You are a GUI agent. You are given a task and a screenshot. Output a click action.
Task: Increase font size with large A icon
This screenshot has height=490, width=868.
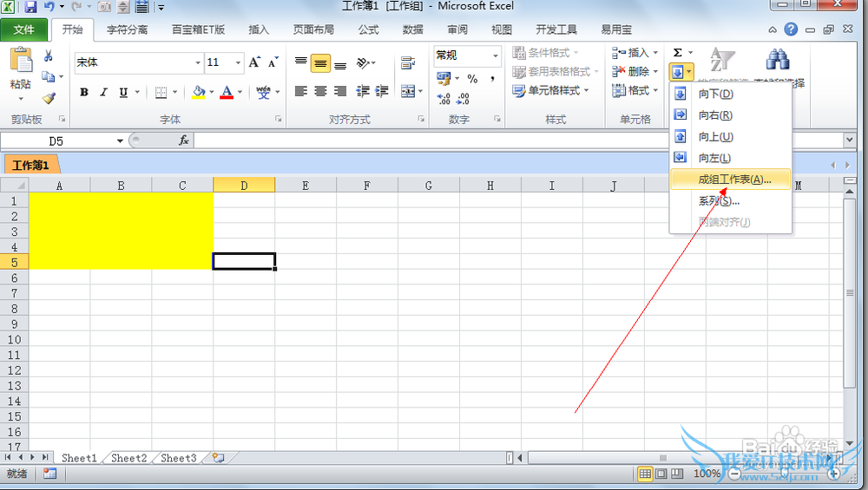(254, 62)
